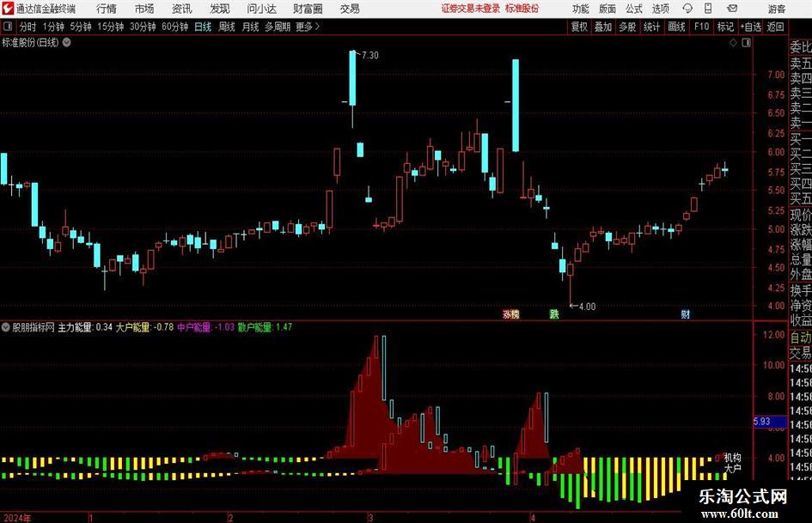812x523 pixels.
Task: Expand the 更多 periods dropdown
Action: point(308,27)
